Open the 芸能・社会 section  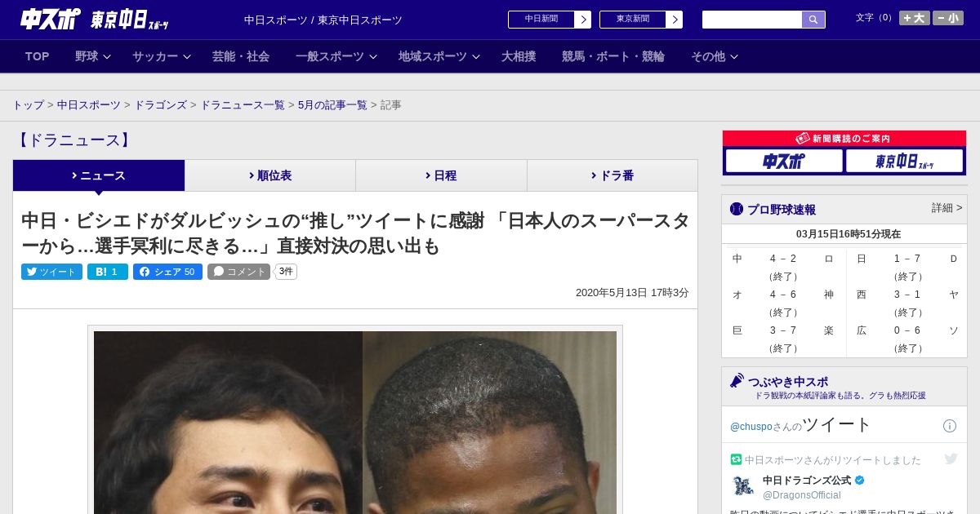coord(241,56)
